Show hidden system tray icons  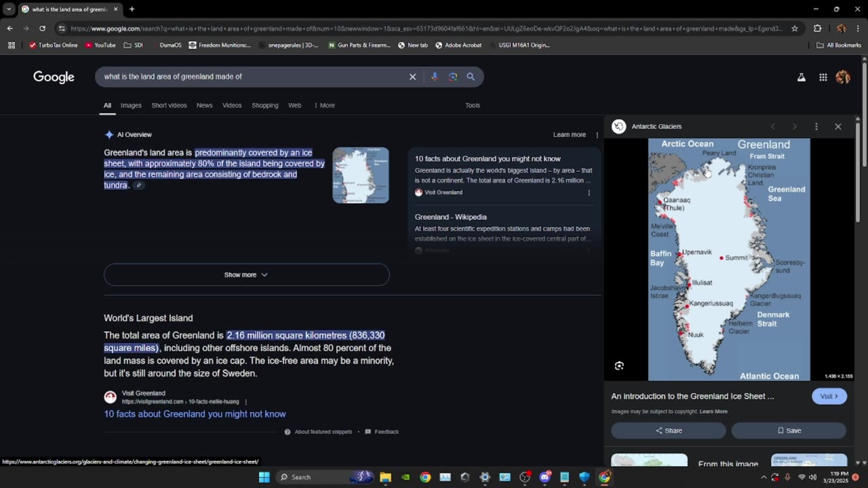764,477
